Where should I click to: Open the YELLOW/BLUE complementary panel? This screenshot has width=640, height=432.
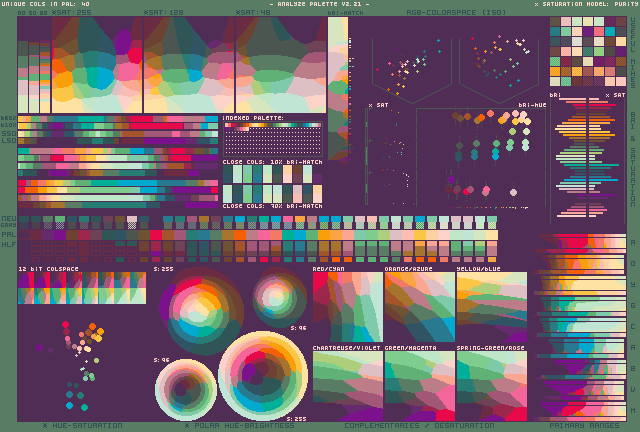[x=492, y=307]
